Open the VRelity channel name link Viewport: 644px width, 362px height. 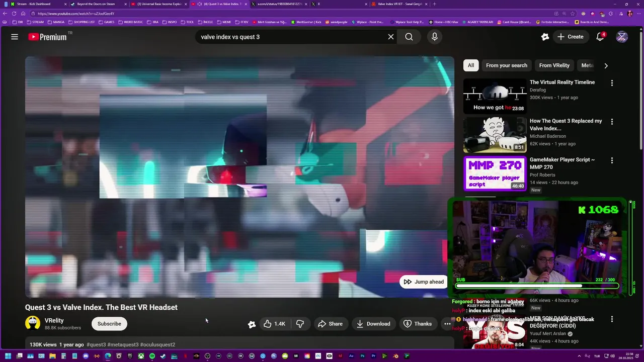click(x=54, y=320)
